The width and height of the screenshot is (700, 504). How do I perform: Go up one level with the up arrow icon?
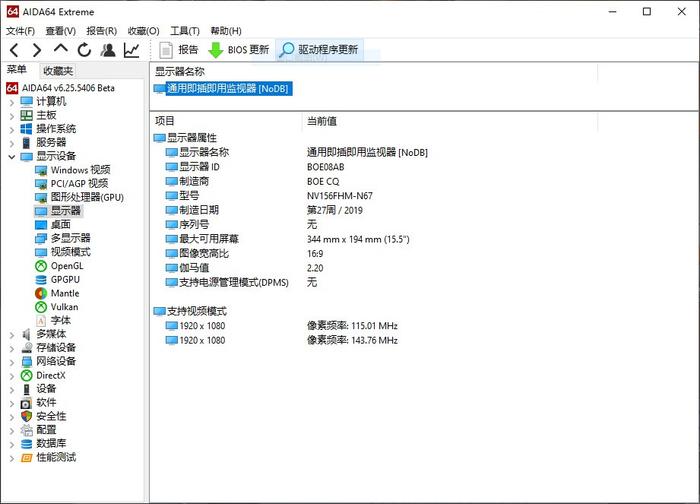tap(61, 49)
